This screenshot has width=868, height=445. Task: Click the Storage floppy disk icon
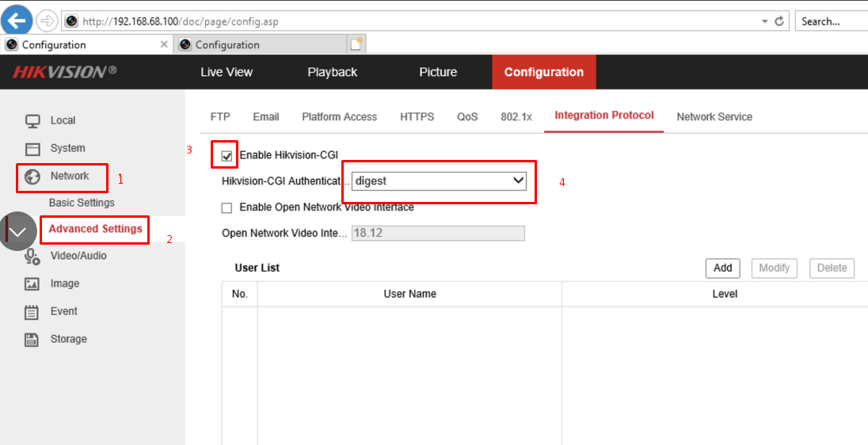[x=32, y=339]
